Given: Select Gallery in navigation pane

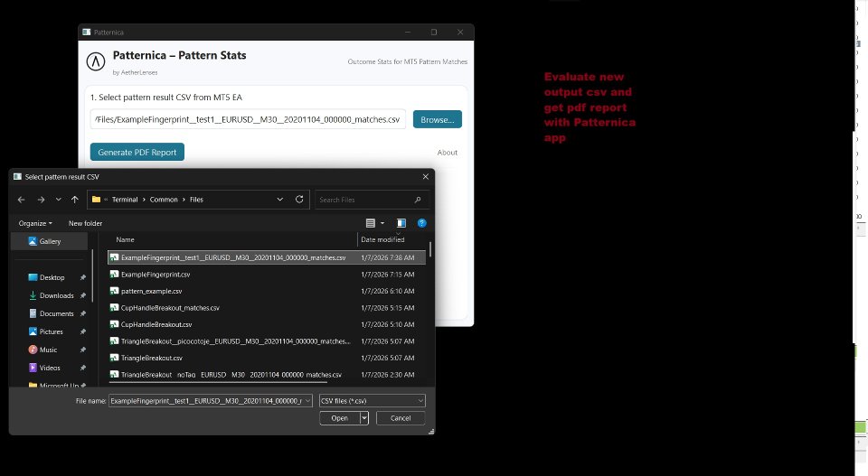Looking at the screenshot, I should point(49,241).
